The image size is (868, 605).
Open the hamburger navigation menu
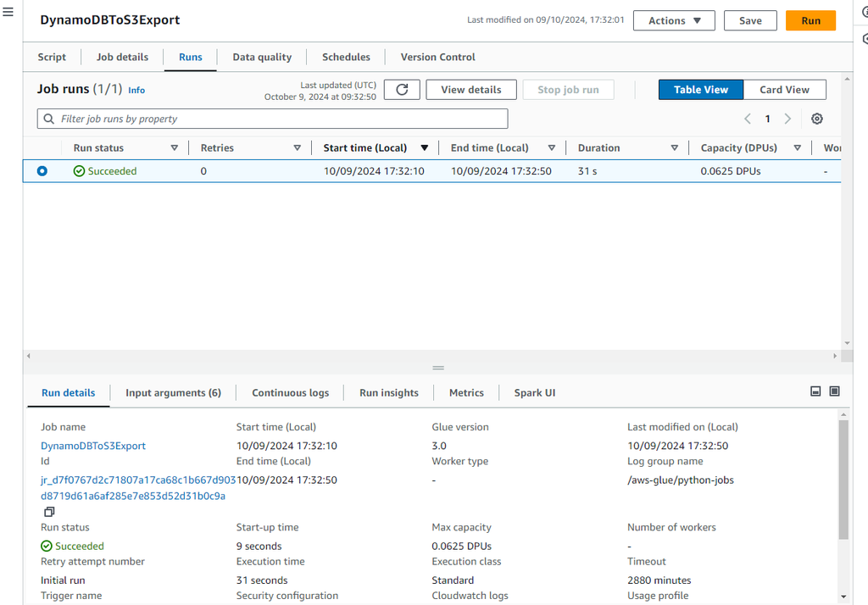pos(8,11)
